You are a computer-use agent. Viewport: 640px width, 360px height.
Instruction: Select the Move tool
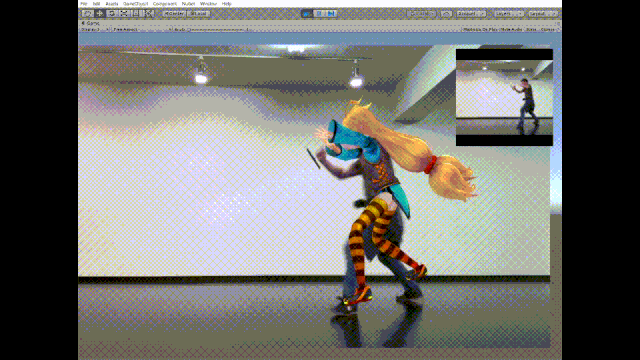pyautogui.click(x=99, y=13)
